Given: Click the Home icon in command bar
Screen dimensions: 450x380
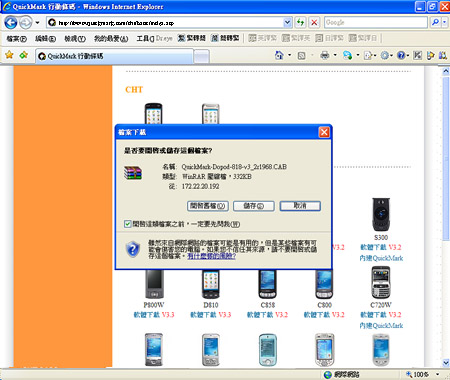Looking at the screenshot, I should tap(279, 55).
